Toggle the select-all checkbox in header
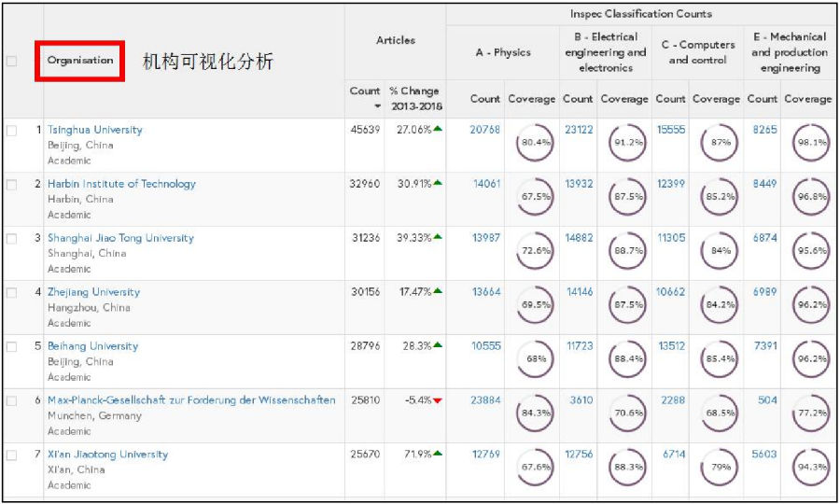 12,62
